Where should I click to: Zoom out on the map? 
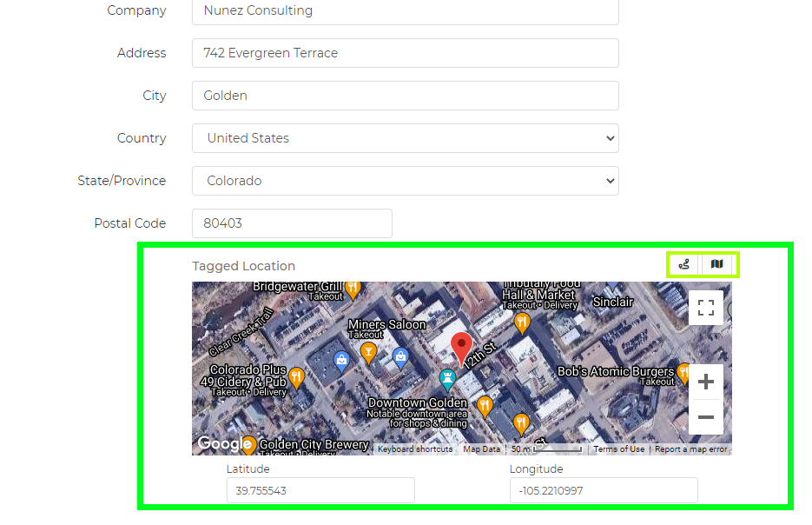click(x=706, y=416)
